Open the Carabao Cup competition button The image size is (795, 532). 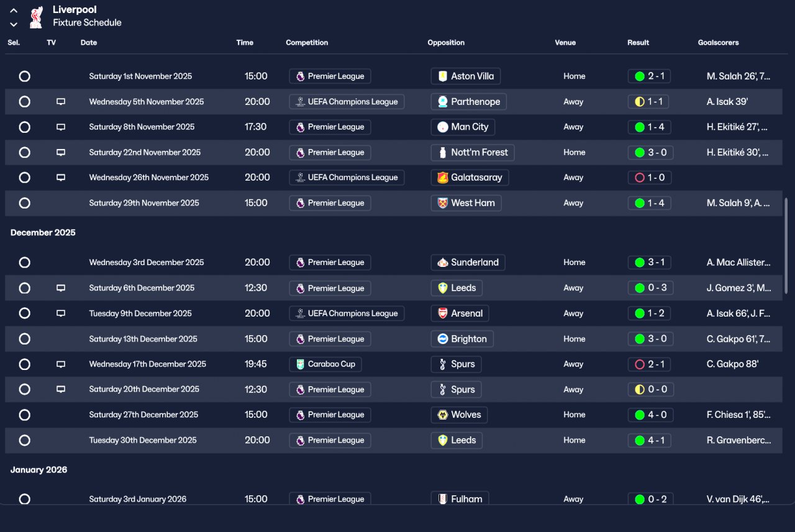coord(325,364)
